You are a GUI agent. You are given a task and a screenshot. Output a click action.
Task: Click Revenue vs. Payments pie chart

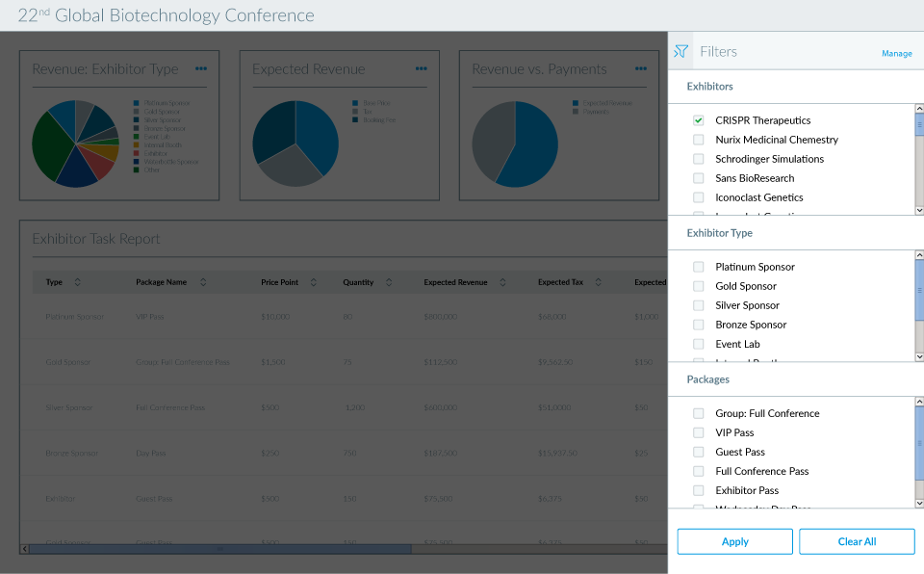point(515,143)
